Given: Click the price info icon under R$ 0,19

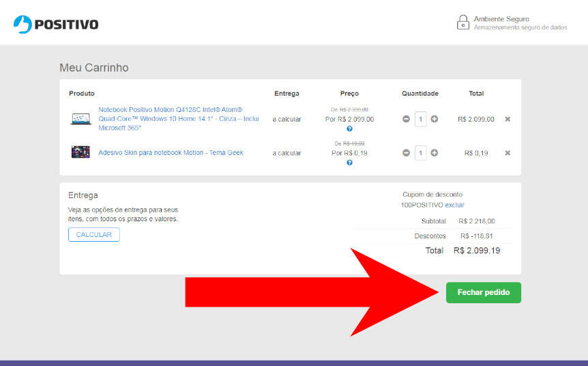Looking at the screenshot, I should coord(349,163).
